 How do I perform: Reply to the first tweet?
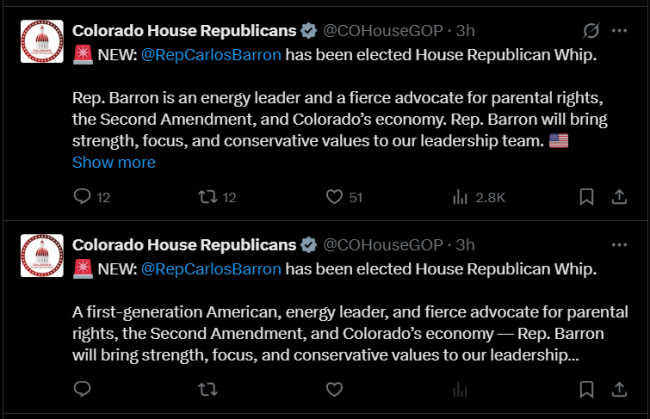(x=83, y=197)
